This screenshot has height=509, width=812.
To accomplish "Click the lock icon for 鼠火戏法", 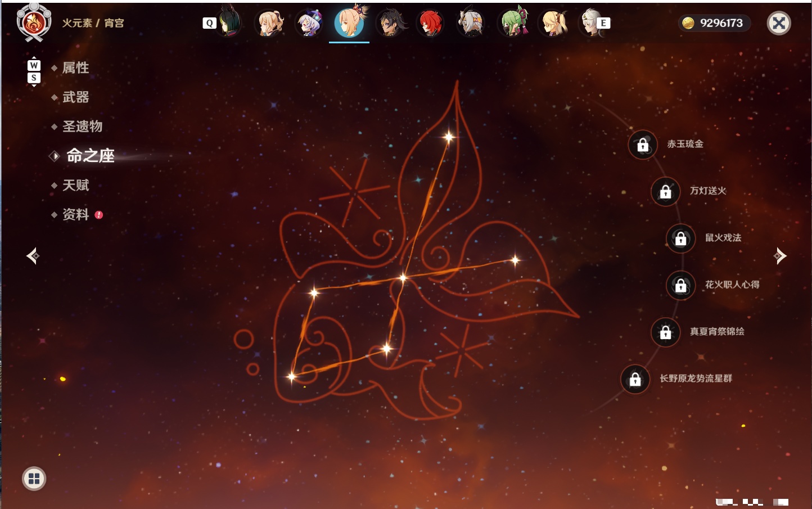I will point(680,238).
